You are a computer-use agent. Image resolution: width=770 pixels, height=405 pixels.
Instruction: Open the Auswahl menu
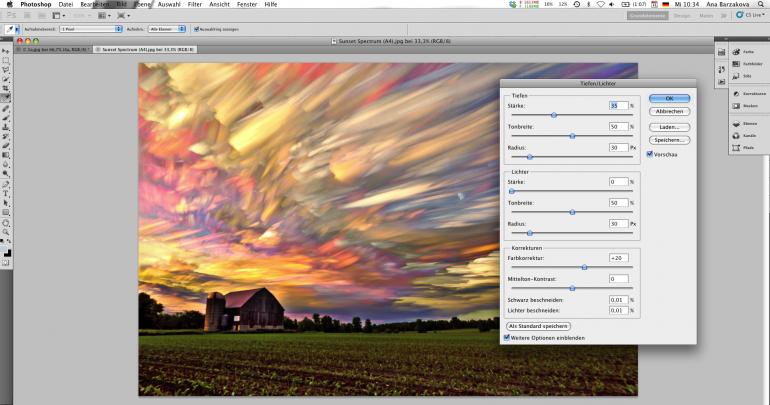pyautogui.click(x=169, y=4)
